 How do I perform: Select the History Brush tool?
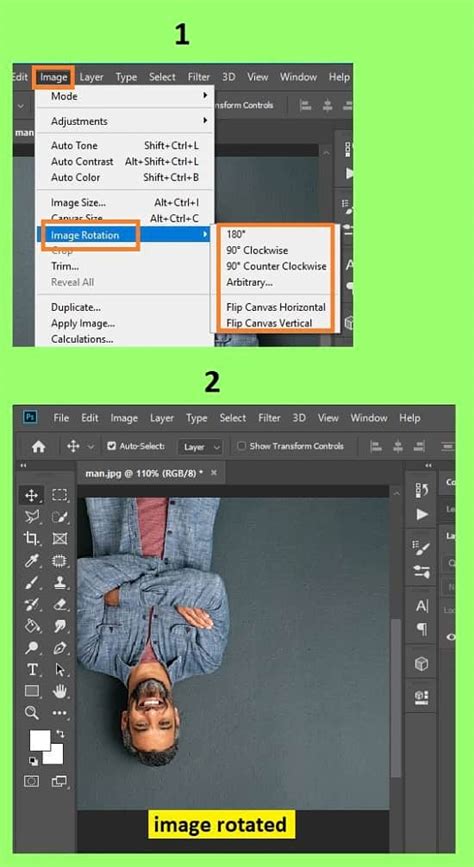click(x=32, y=604)
